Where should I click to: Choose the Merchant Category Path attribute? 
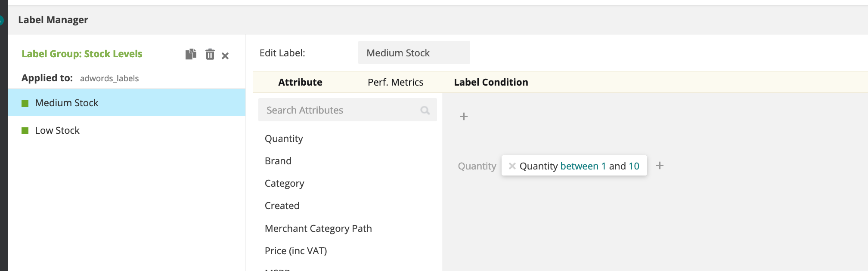point(318,228)
